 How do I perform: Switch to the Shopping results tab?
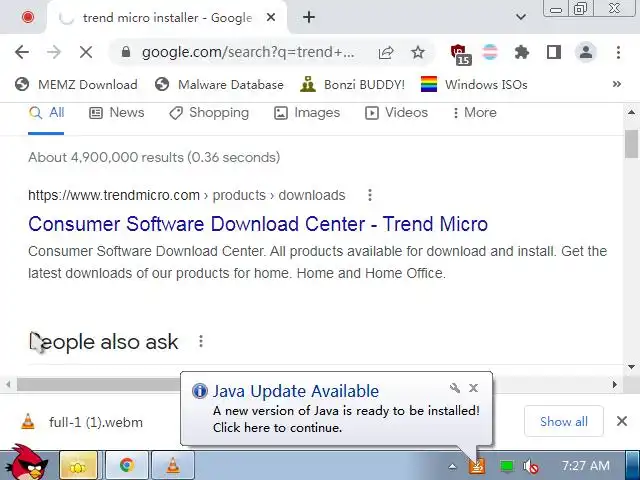click(x=209, y=113)
